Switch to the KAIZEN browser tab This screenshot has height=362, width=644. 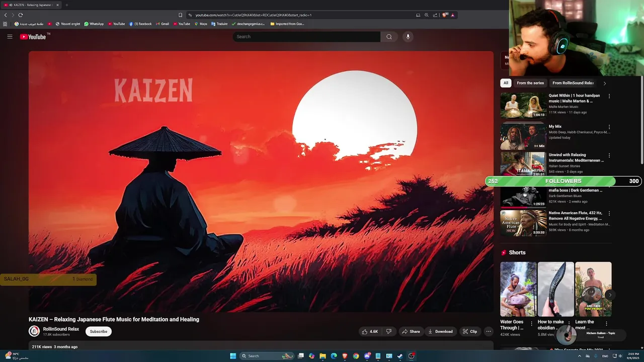point(30,5)
